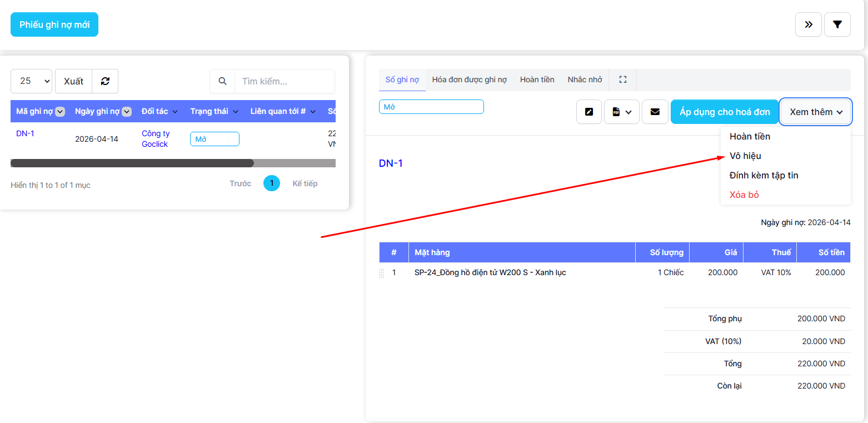Open the PDF export icon dropdown

point(621,112)
